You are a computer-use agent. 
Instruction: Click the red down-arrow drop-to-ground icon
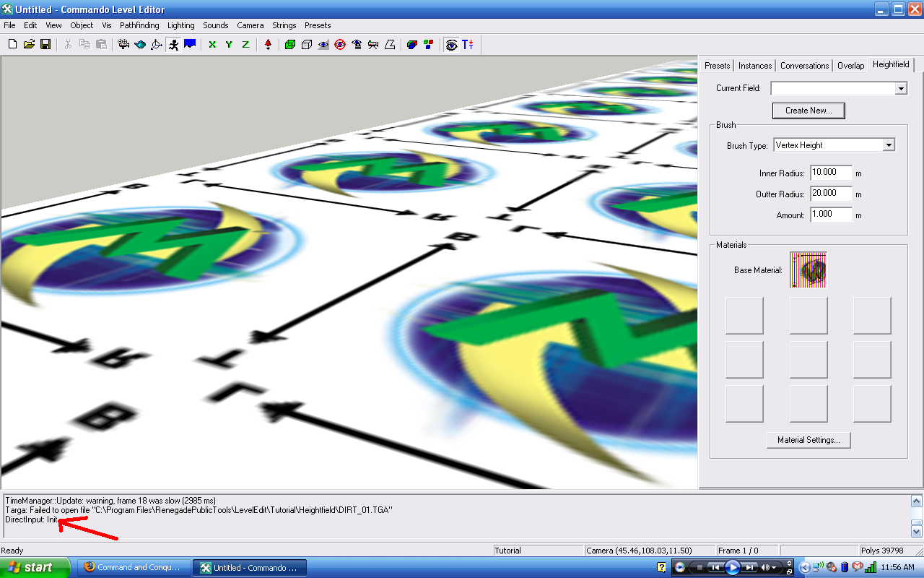pos(268,45)
